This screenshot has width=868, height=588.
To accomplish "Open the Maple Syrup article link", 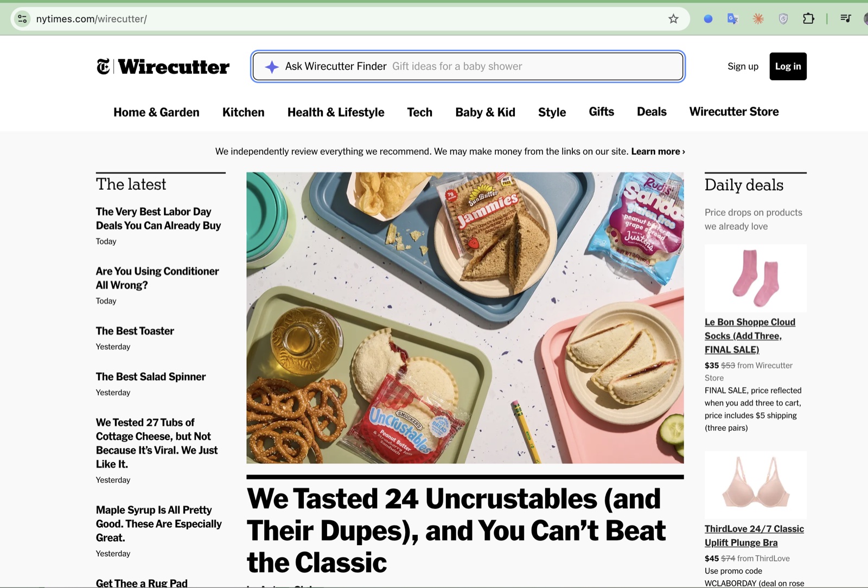I will 159,523.
